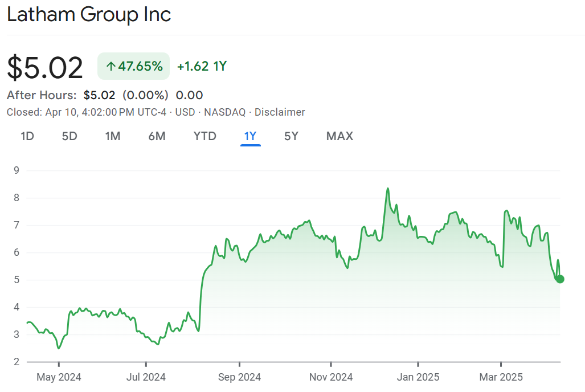
Task: Click the May 2024 axis label
Action: click(x=59, y=377)
